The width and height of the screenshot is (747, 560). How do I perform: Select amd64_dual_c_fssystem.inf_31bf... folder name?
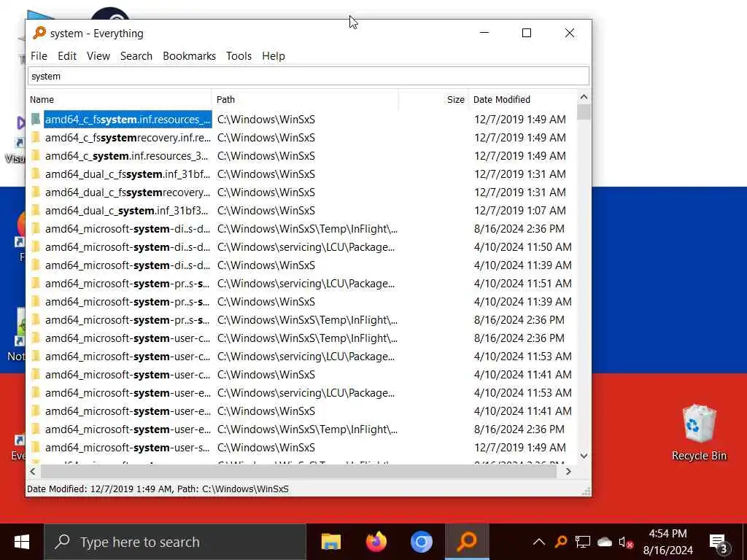coord(127,174)
